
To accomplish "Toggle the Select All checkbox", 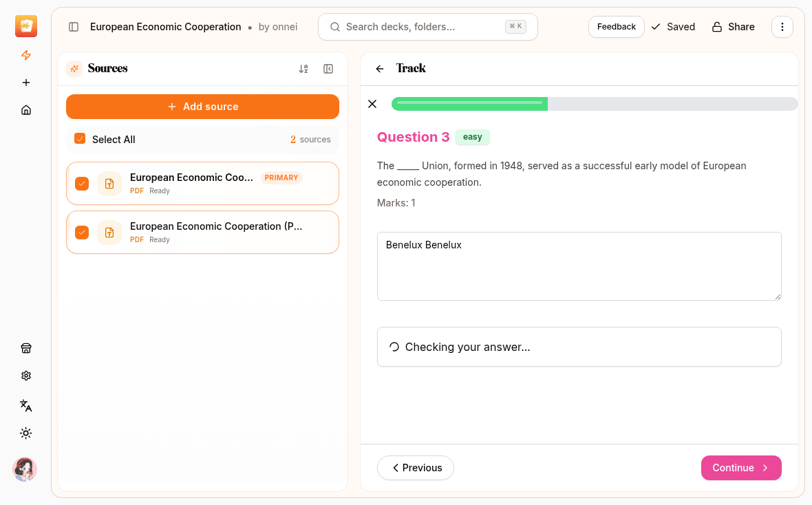I will (80, 139).
